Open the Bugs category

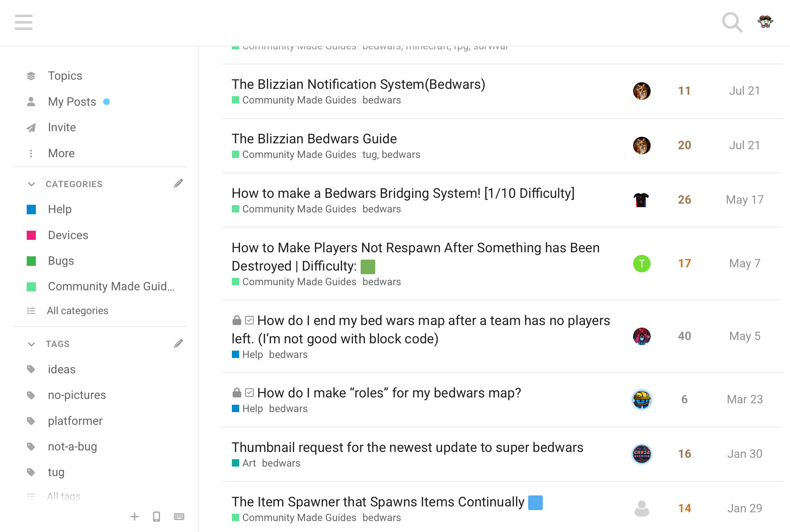[x=61, y=261]
